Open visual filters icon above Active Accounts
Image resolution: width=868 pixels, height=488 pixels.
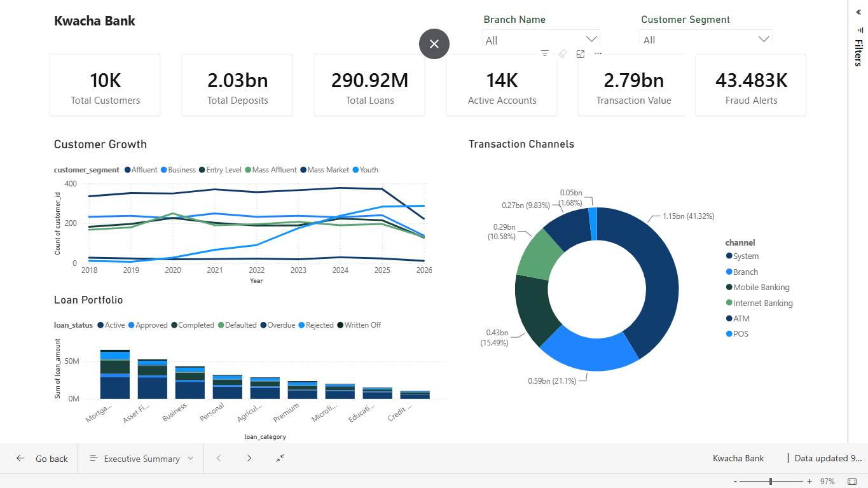545,53
